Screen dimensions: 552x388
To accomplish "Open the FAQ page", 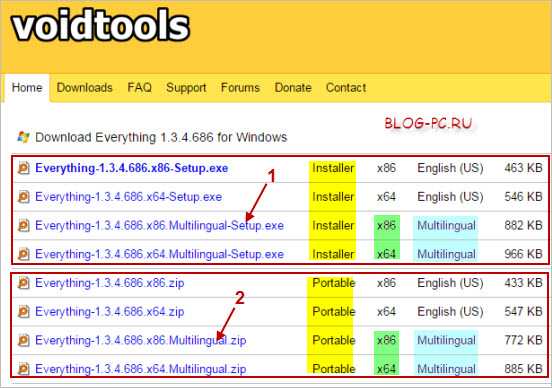I will click(x=139, y=87).
